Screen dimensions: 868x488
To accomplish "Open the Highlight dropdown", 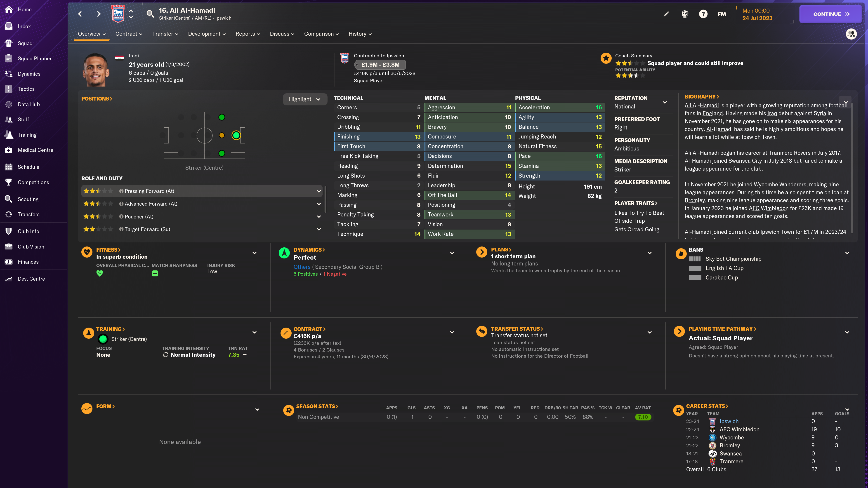I will pyautogui.click(x=305, y=99).
